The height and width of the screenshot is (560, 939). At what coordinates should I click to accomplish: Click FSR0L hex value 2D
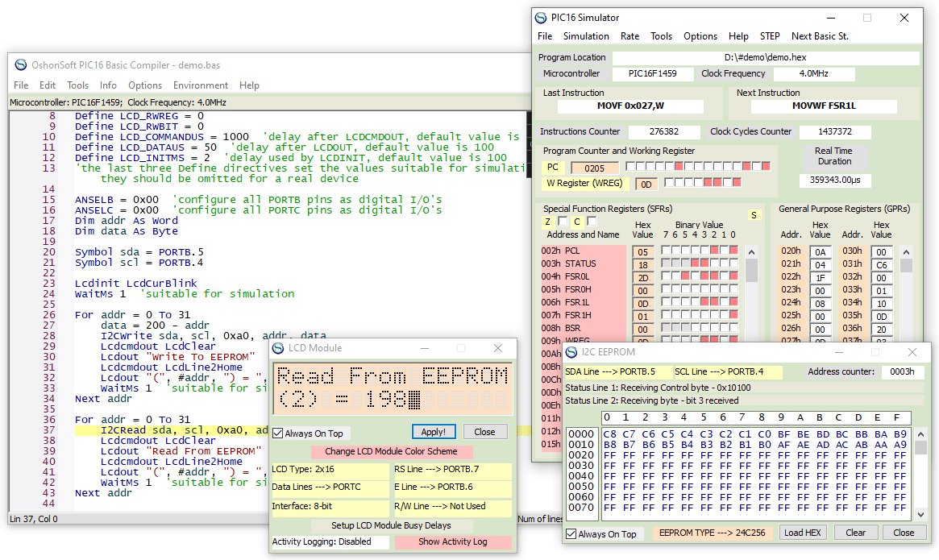point(642,278)
